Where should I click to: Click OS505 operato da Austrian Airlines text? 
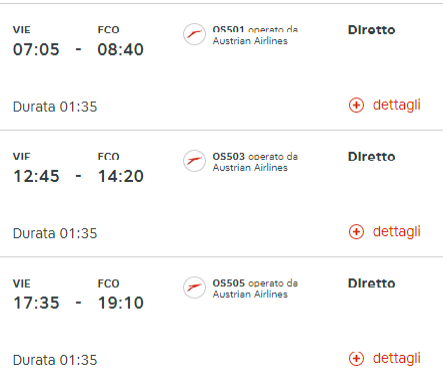tap(255, 288)
